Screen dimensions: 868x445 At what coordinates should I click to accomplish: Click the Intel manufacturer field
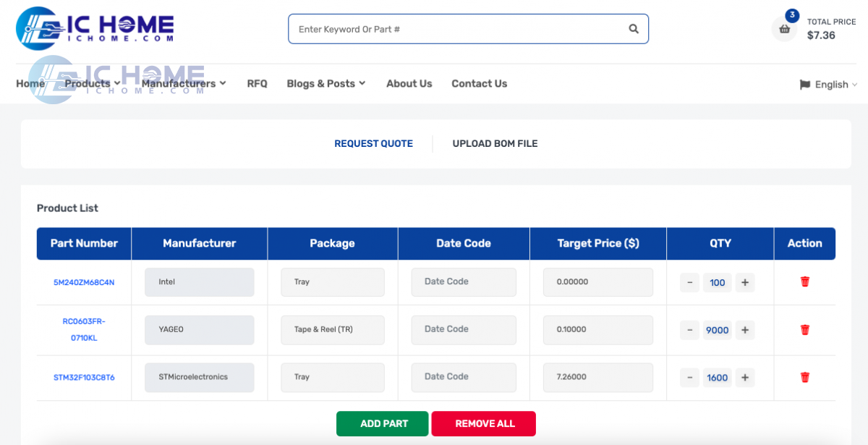pyautogui.click(x=200, y=282)
